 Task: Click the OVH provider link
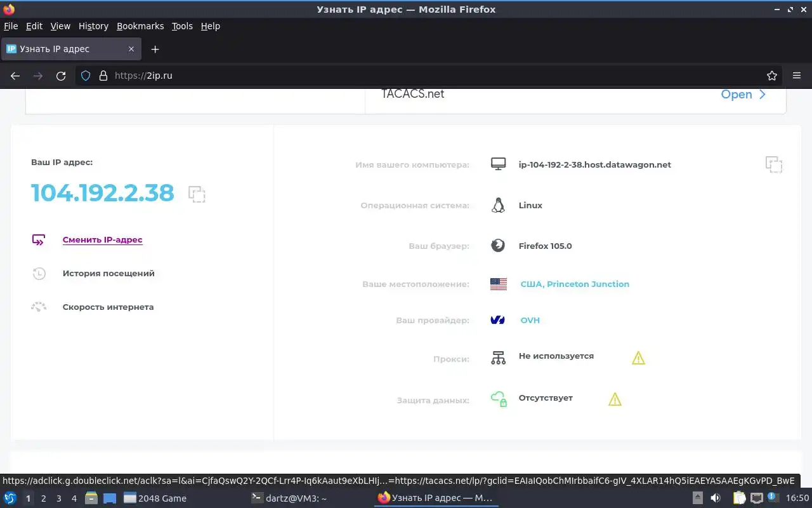pyautogui.click(x=530, y=320)
